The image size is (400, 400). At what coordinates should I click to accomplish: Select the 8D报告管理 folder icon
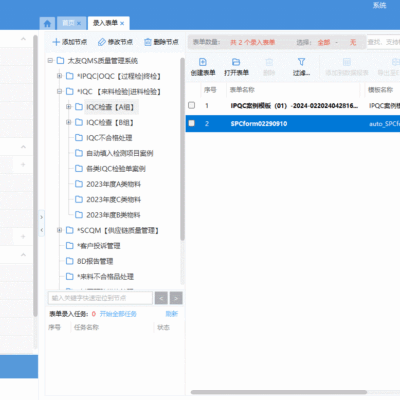(70, 261)
